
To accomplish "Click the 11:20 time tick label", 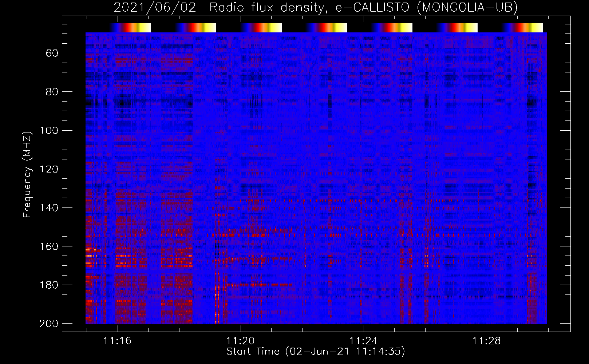I will 240,341.
